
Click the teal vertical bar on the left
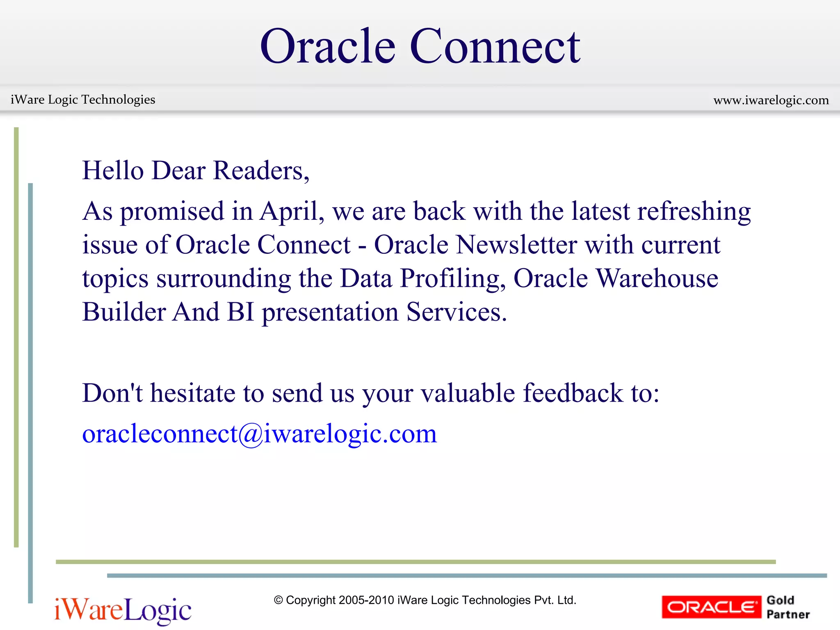[x=30, y=394]
